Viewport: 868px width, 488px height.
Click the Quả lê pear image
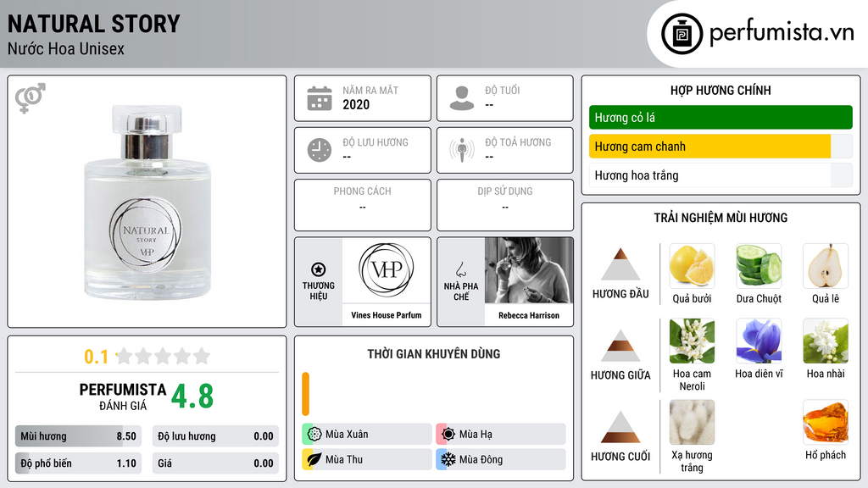pos(826,265)
